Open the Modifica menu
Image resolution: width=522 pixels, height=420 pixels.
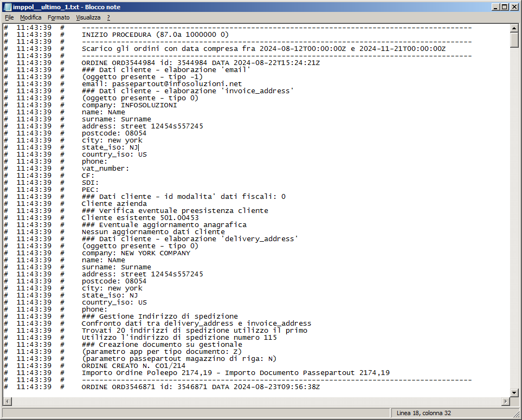click(x=30, y=17)
